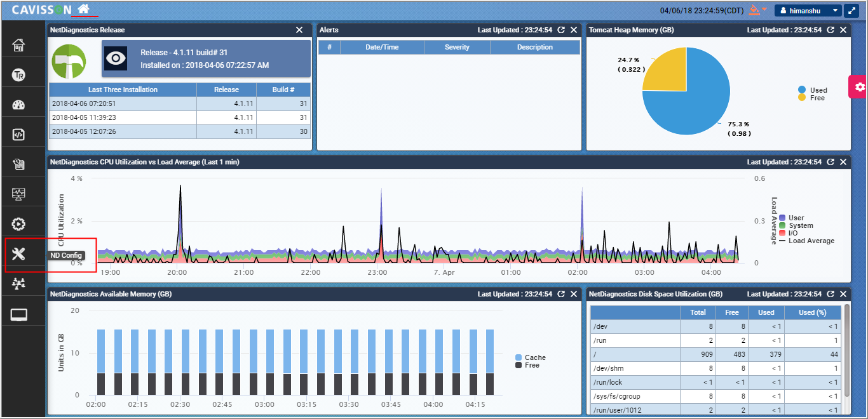The image size is (868, 419).
Task: Open the logs document icon in sidebar
Action: coord(18,164)
